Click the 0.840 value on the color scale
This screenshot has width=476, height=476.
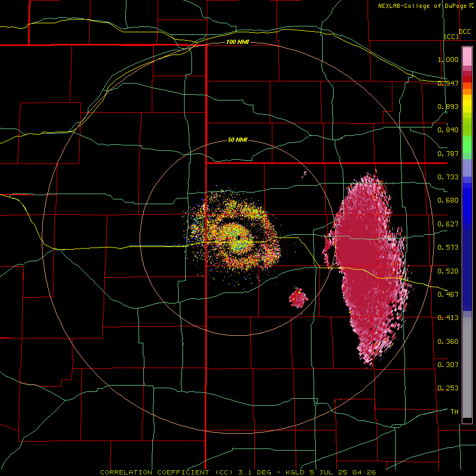[x=448, y=130]
